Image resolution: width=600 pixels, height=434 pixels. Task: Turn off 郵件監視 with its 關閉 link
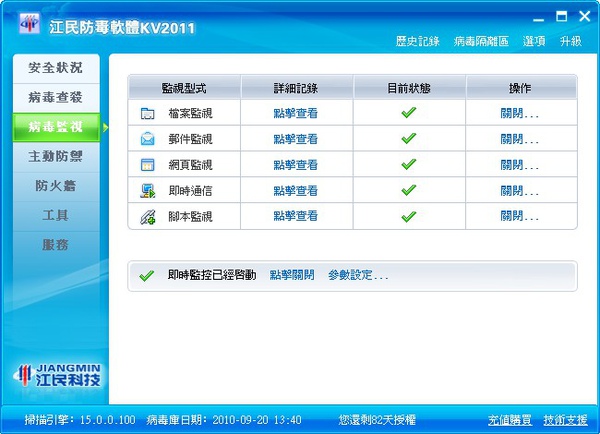[x=520, y=139]
